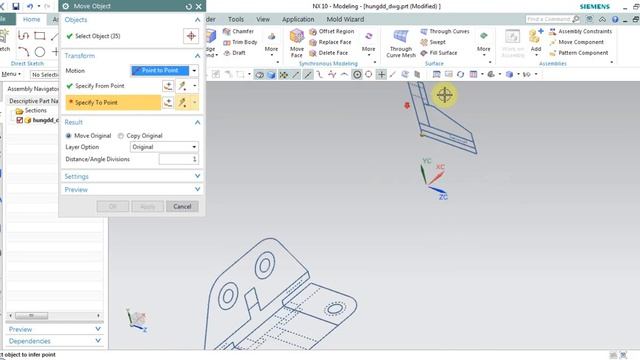
Task: Select the sketch circle tool
Action: point(40,52)
